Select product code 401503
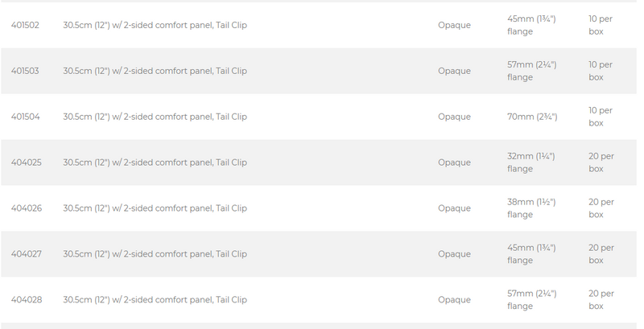This screenshot has width=644, height=329. 25,71
